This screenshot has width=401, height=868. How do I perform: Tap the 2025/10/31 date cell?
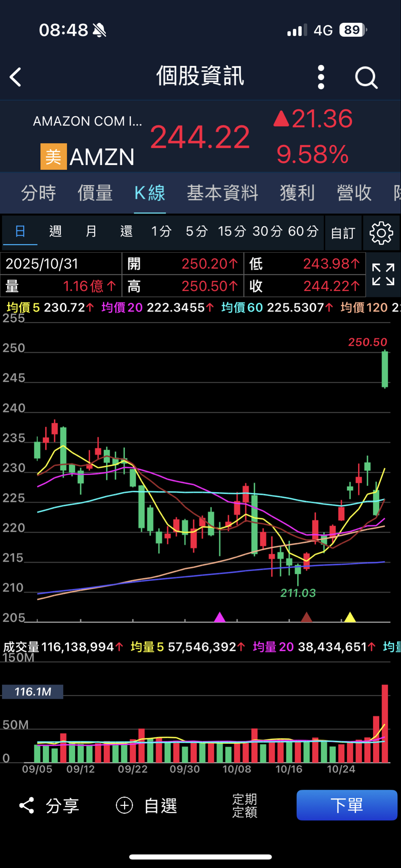61,264
